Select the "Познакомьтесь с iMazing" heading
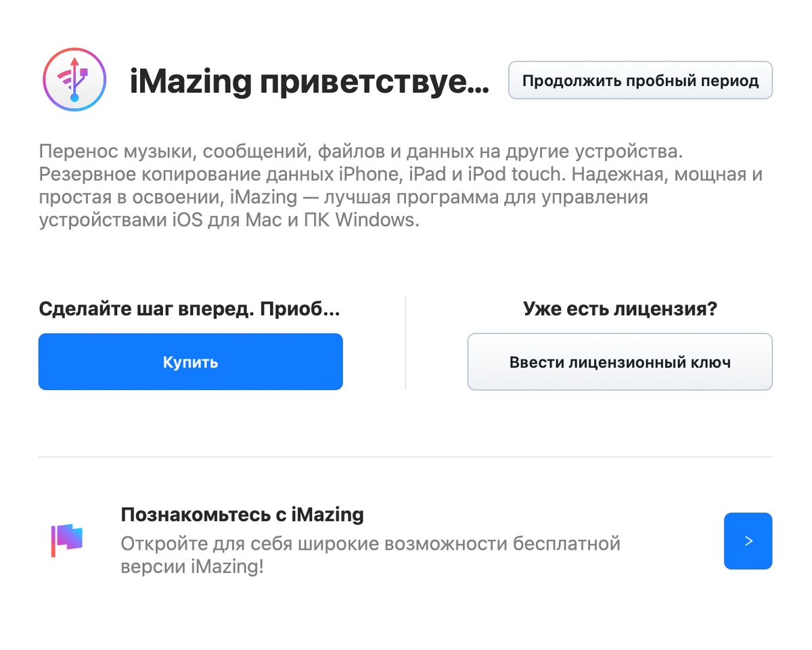The image size is (812, 650). tap(242, 515)
